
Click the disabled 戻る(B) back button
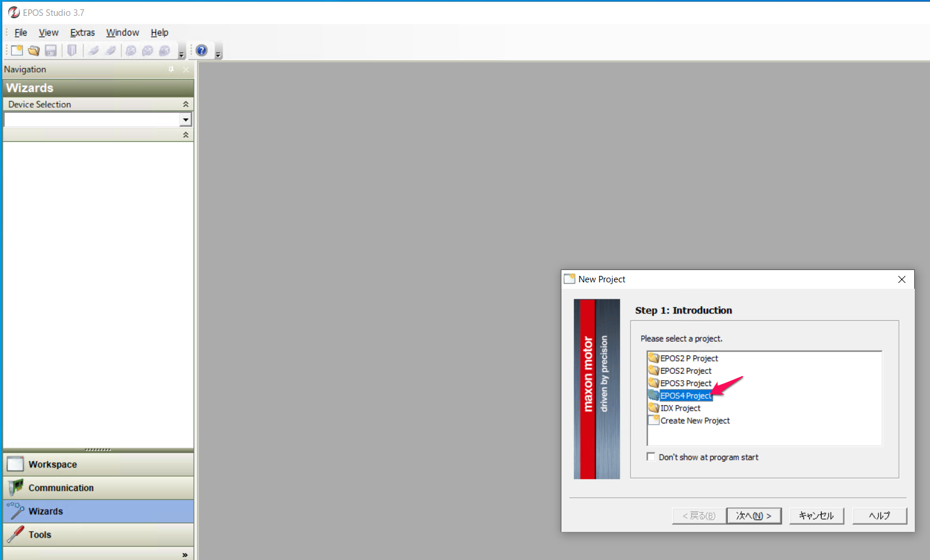(699, 515)
